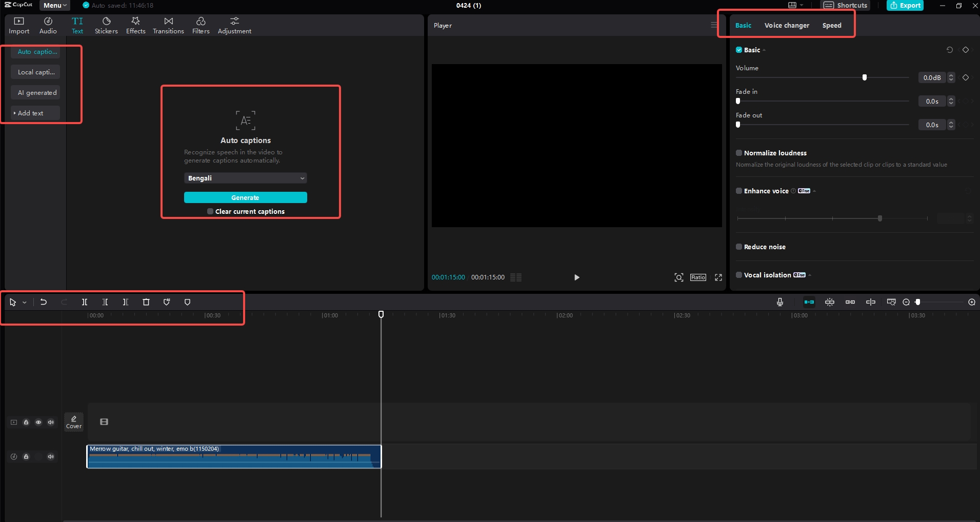
Task: Open the Menu dropdown
Action: (x=54, y=6)
